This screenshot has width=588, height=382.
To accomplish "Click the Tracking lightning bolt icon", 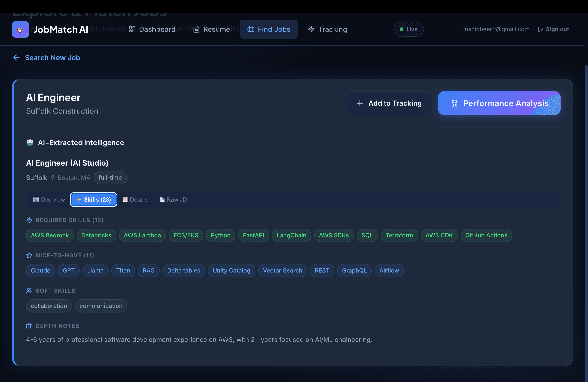I will click(x=311, y=29).
